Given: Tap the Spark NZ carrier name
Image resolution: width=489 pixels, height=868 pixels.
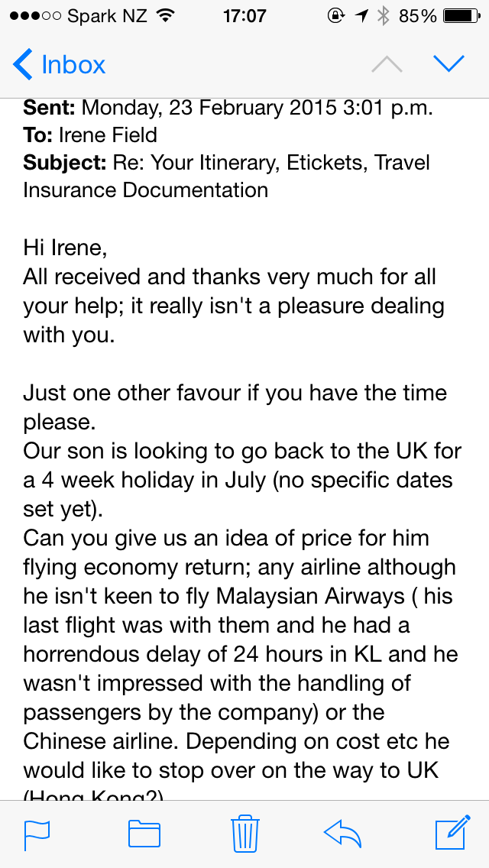Looking at the screenshot, I should 107,16.
